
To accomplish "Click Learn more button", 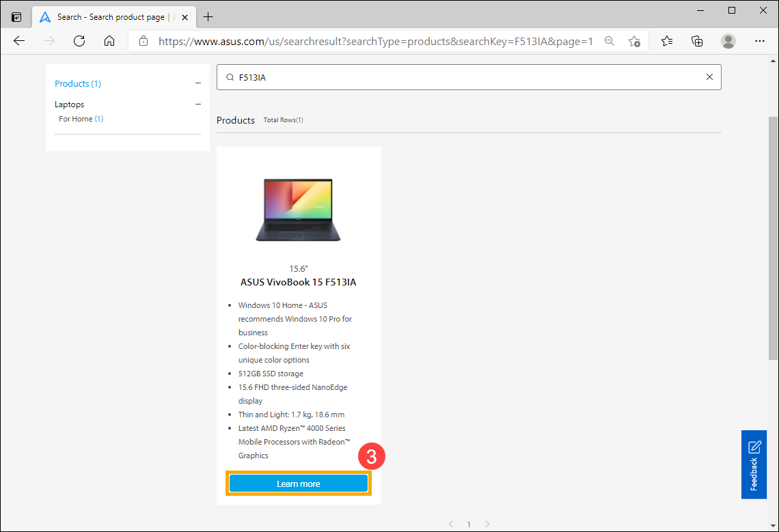I will click(298, 484).
